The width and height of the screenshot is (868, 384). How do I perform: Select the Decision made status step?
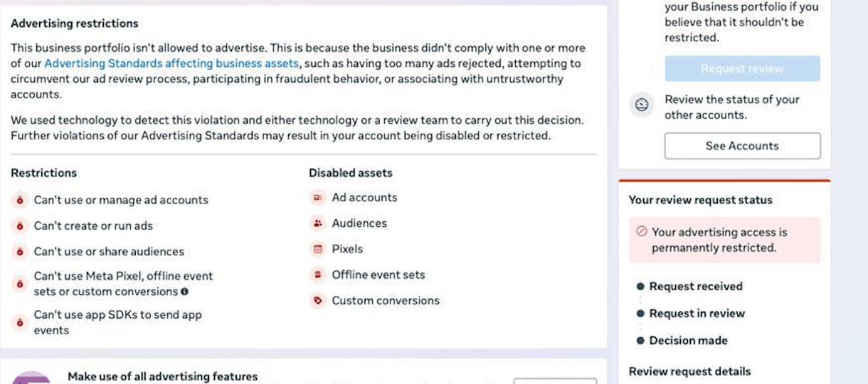[x=682, y=341]
